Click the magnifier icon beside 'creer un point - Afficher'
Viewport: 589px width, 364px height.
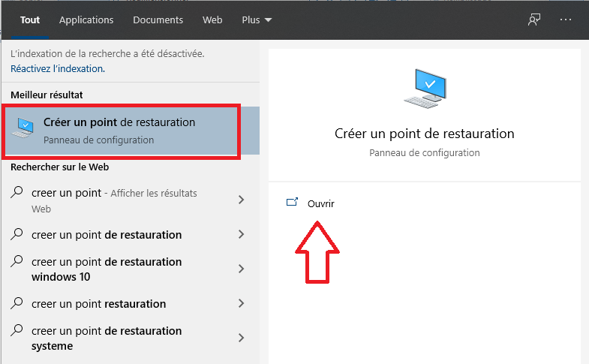(x=17, y=192)
